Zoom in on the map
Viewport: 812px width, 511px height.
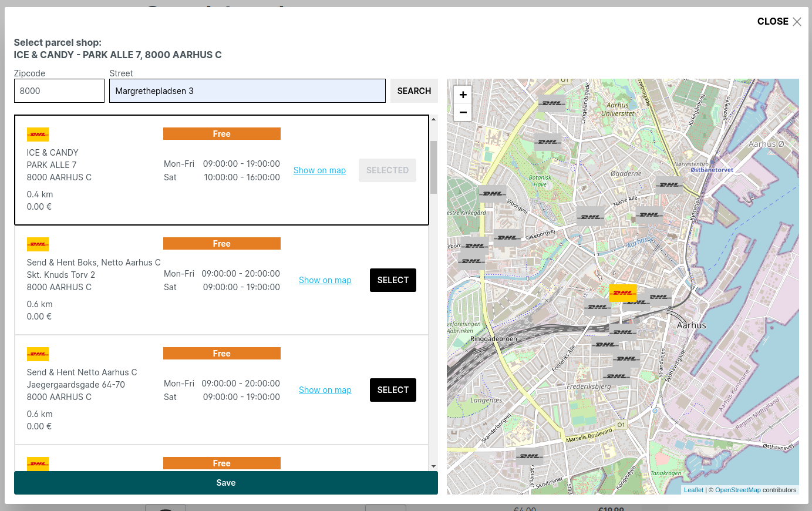(x=463, y=95)
